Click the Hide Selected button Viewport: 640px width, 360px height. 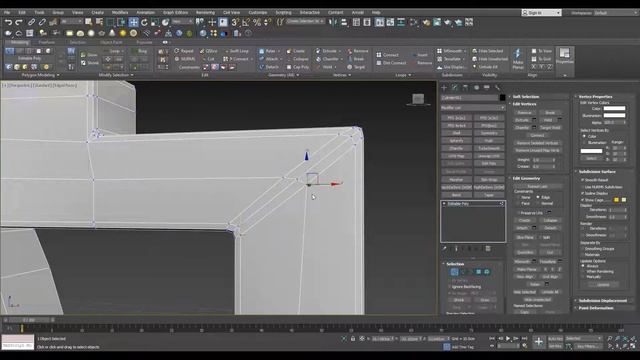click(488, 51)
